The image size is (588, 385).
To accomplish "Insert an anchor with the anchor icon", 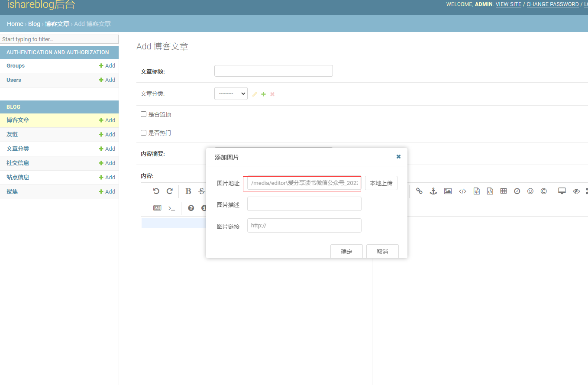I will [x=433, y=191].
